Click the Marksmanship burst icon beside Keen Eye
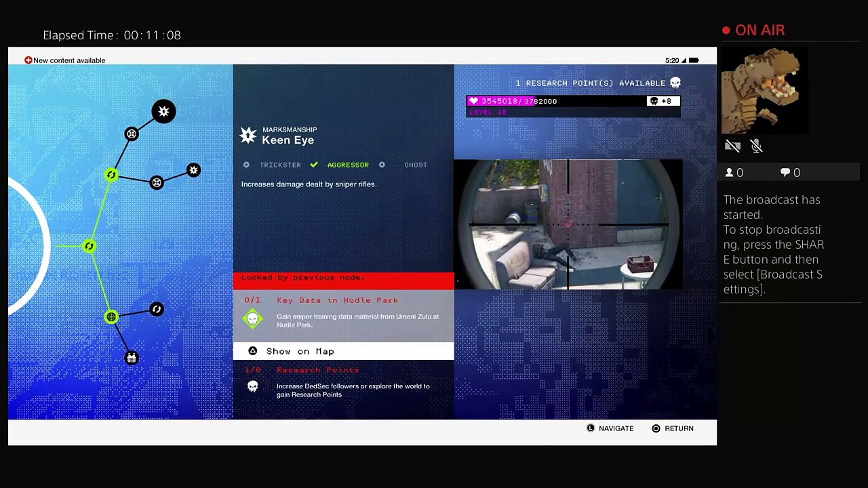 248,135
